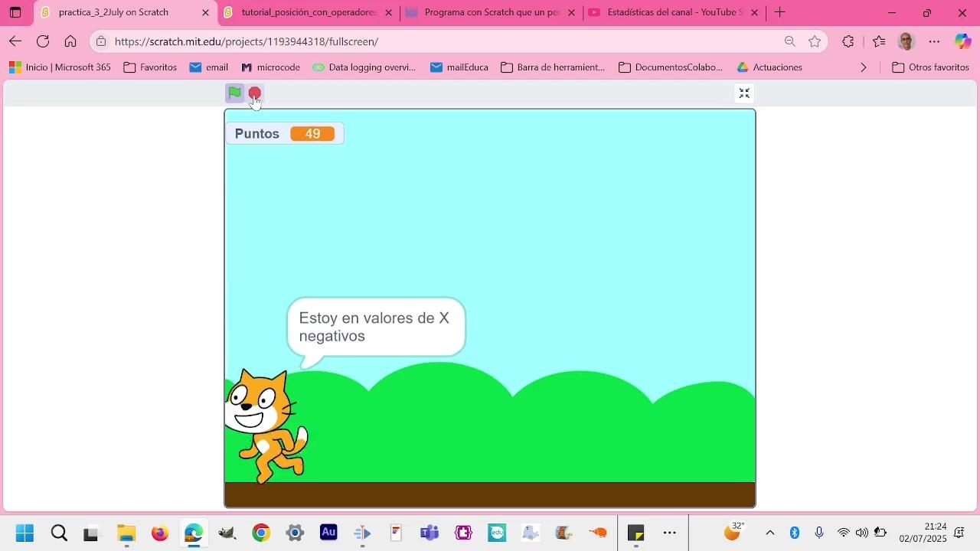The height and width of the screenshot is (551, 980).
Task: Open Windows Search from the taskbar
Action: click(59, 533)
